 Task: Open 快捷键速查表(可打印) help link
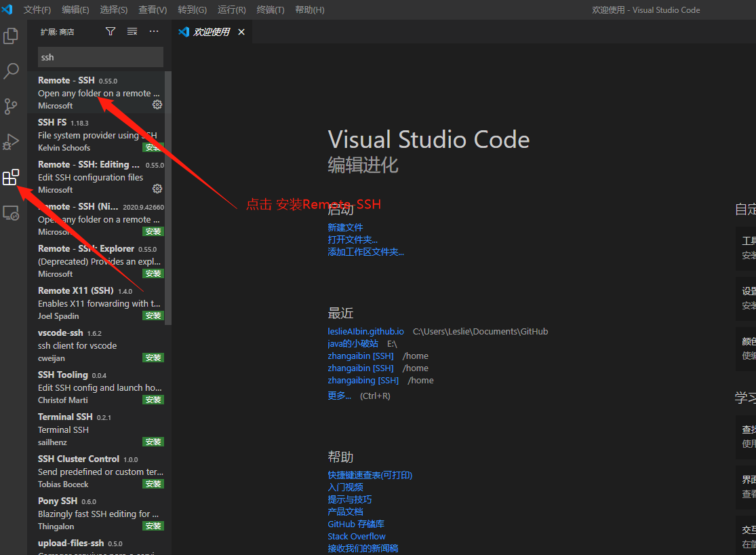370,476
